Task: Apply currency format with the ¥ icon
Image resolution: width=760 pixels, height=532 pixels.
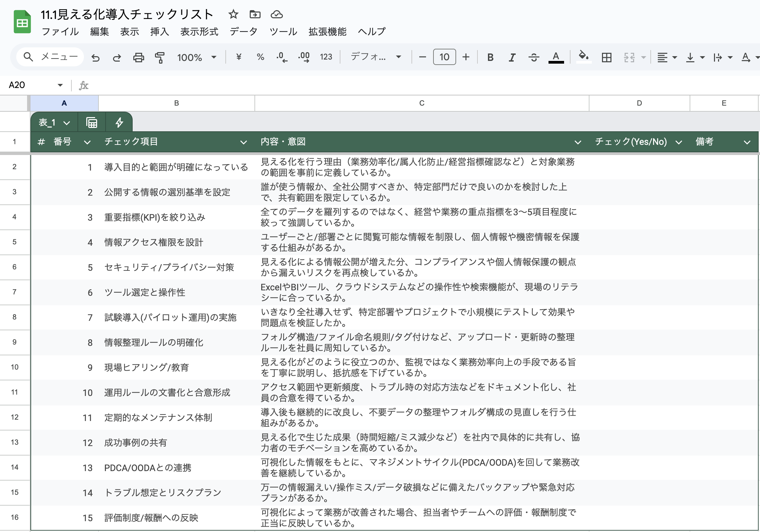Action: coord(239,57)
